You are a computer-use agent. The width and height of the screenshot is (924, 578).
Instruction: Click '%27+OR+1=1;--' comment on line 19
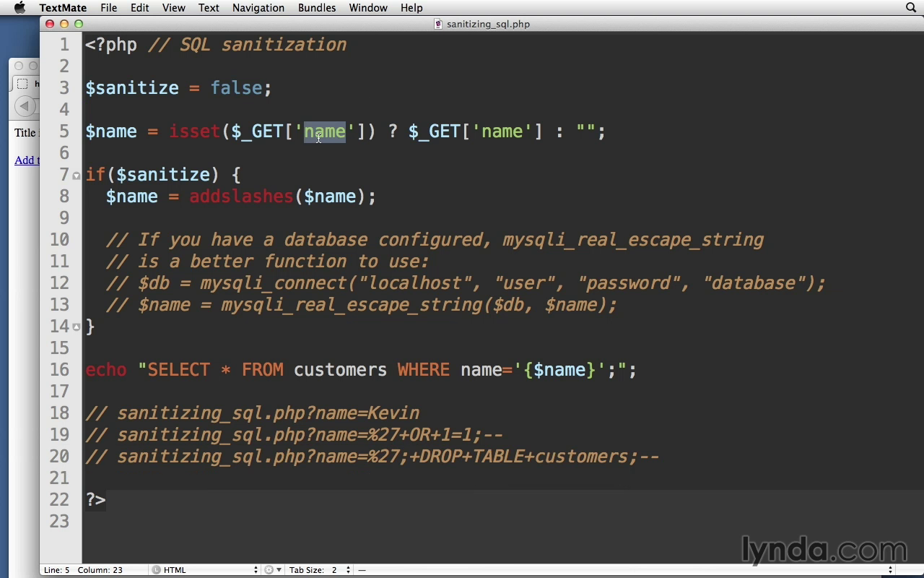click(435, 435)
